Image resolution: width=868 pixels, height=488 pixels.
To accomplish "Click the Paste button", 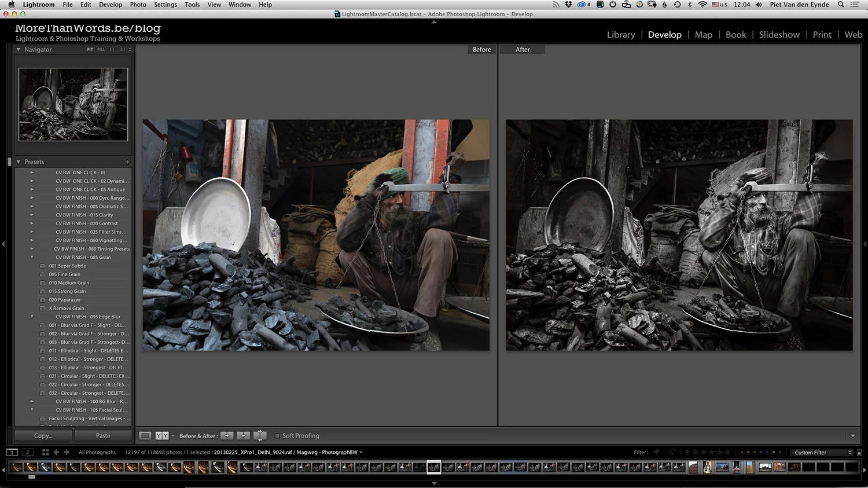I will click(103, 436).
